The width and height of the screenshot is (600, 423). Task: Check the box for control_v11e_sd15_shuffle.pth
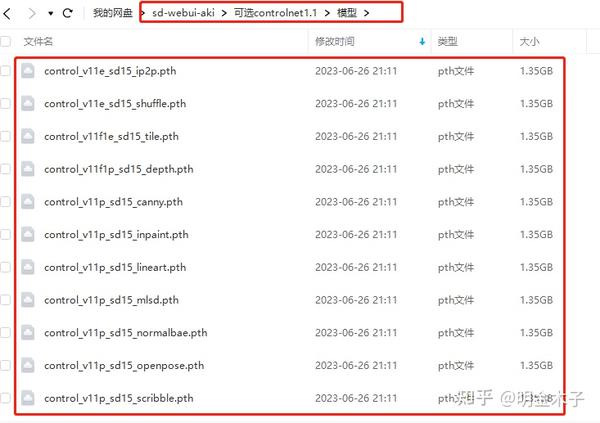pyautogui.click(x=5, y=103)
